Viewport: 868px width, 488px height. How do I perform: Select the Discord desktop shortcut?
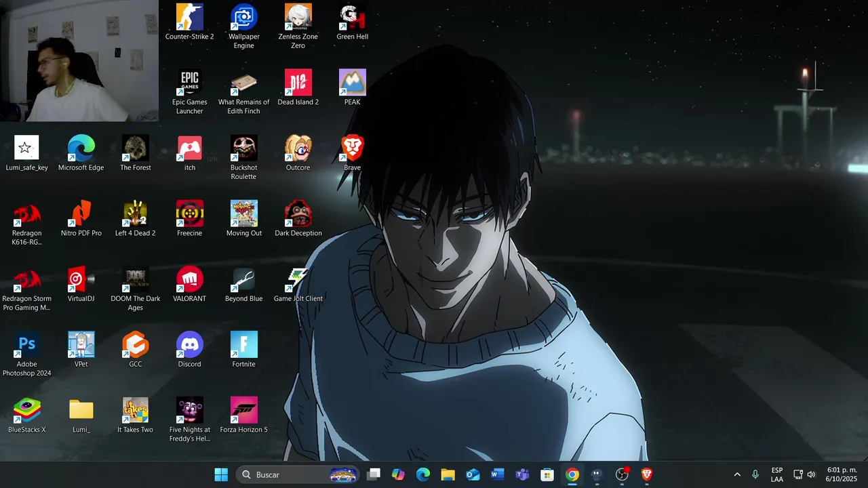pos(190,350)
